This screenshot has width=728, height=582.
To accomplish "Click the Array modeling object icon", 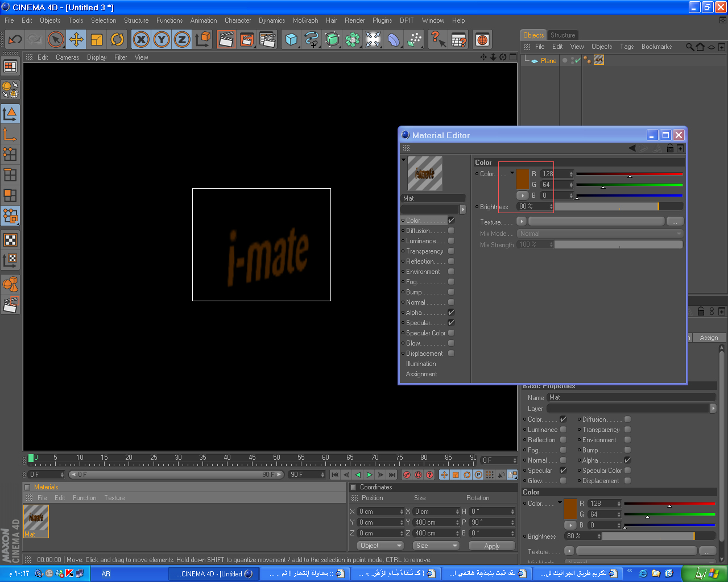I will click(353, 39).
